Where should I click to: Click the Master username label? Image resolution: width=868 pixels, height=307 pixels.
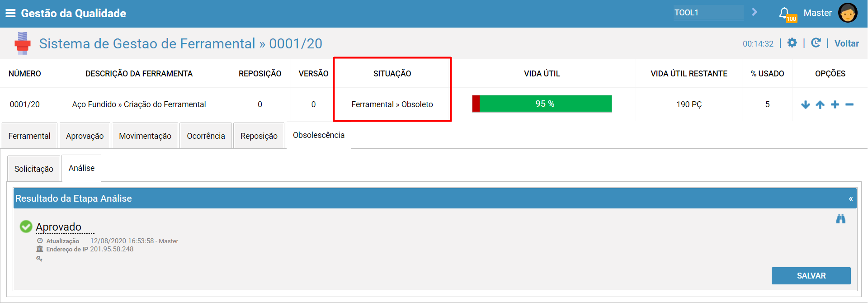point(817,13)
